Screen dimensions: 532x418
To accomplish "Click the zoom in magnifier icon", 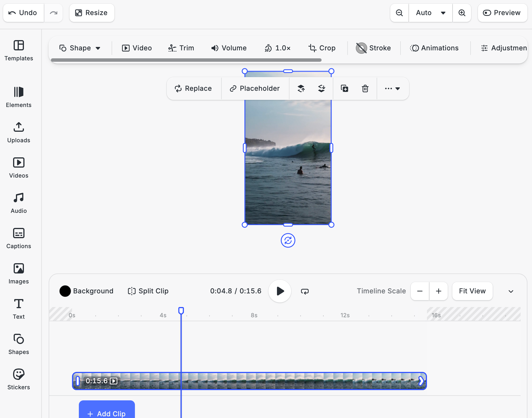I will pyautogui.click(x=462, y=13).
